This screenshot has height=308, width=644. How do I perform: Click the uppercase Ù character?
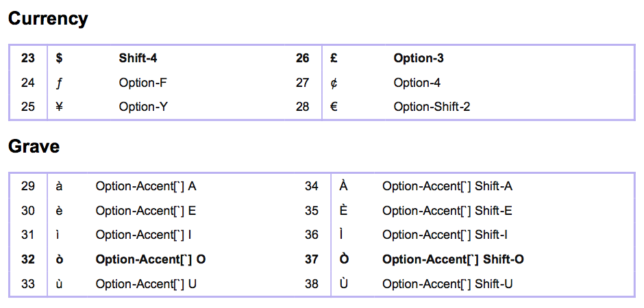343,283
